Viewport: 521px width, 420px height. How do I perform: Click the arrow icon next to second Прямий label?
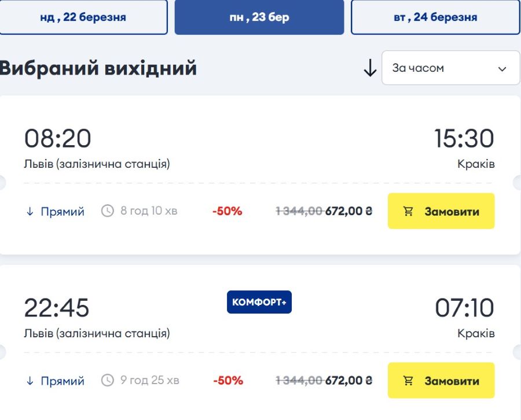click(29, 381)
